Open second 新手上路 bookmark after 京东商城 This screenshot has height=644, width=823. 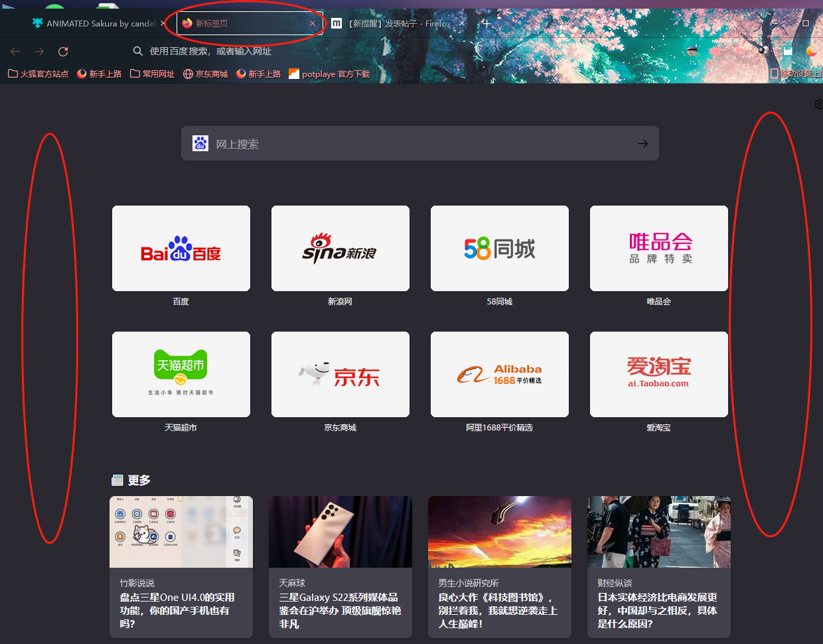[x=259, y=74]
